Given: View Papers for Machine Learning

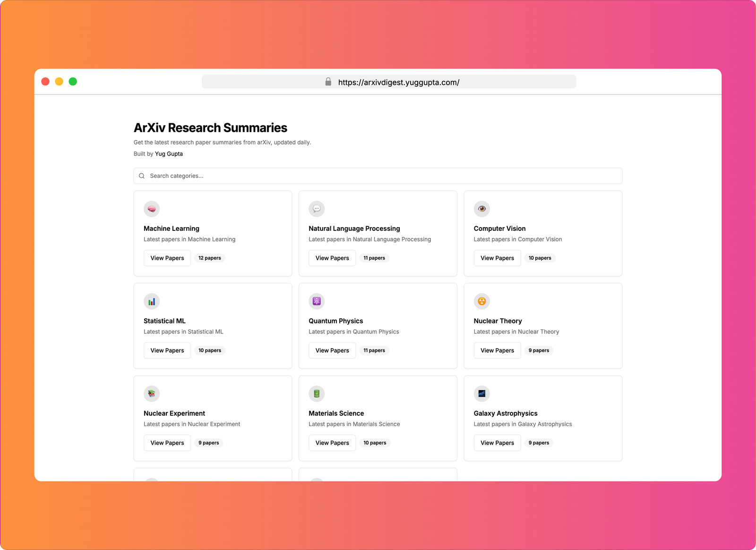Looking at the screenshot, I should 167,258.
